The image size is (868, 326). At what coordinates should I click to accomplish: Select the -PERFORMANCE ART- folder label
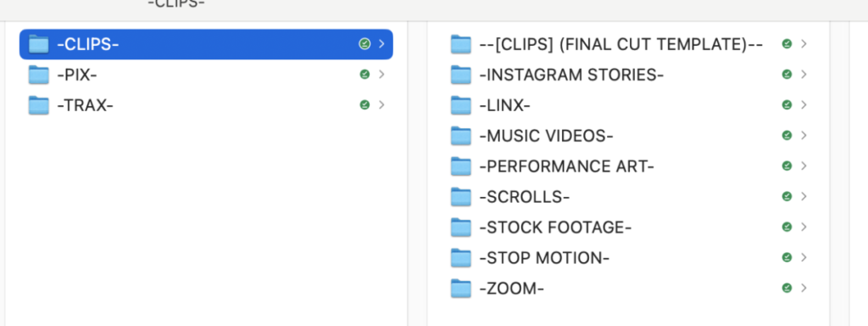tap(567, 166)
